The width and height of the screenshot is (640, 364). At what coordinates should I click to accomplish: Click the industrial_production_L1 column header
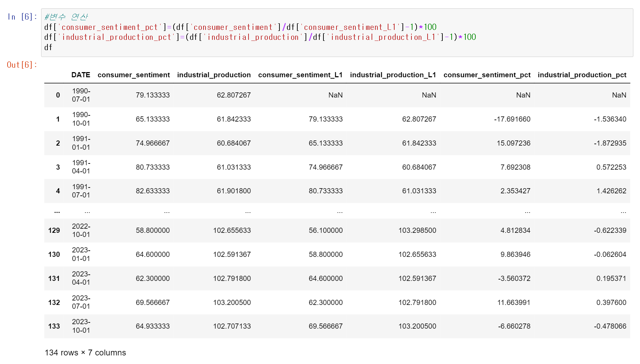393,75
